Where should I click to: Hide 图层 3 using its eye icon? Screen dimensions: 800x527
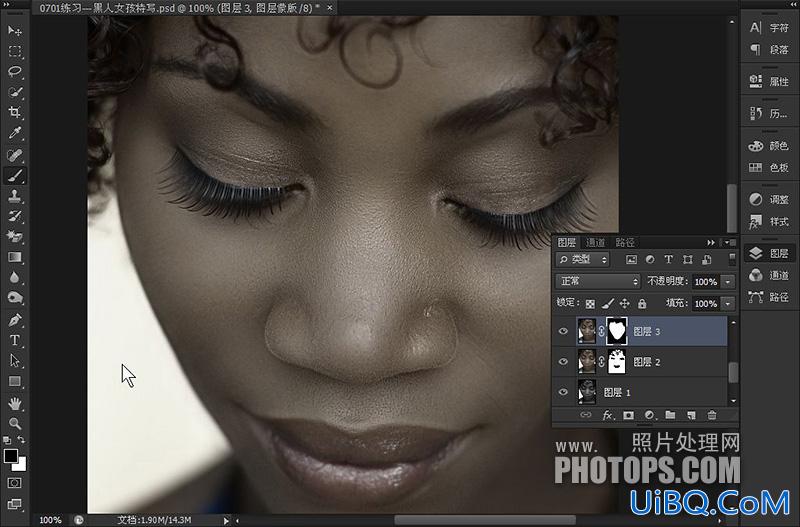pyautogui.click(x=563, y=331)
